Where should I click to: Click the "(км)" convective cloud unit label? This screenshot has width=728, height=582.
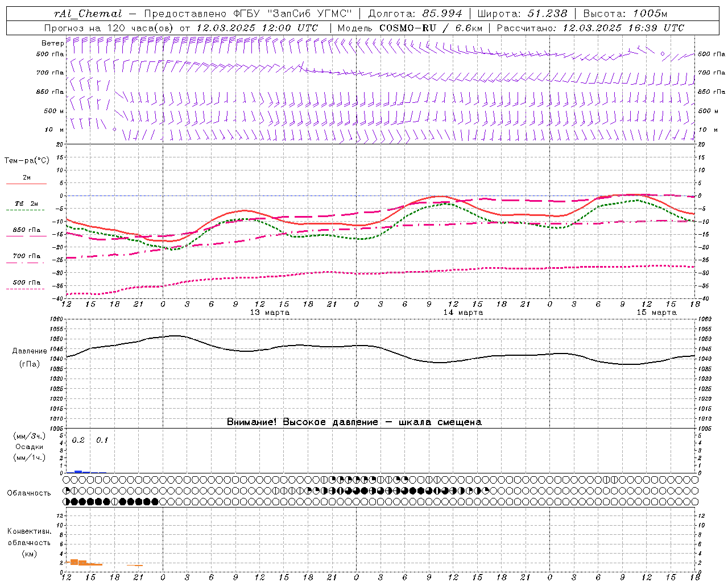(29, 554)
